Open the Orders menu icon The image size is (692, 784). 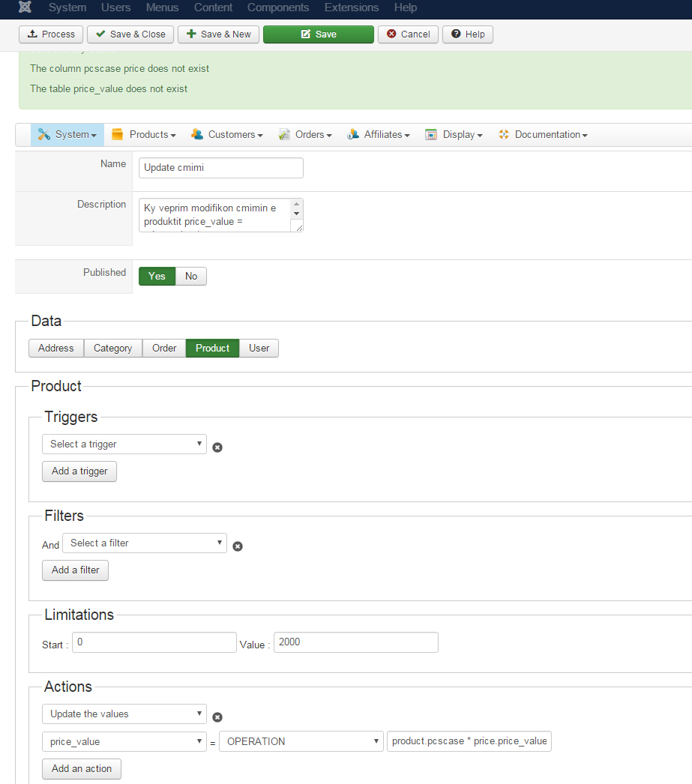pyautogui.click(x=284, y=135)
